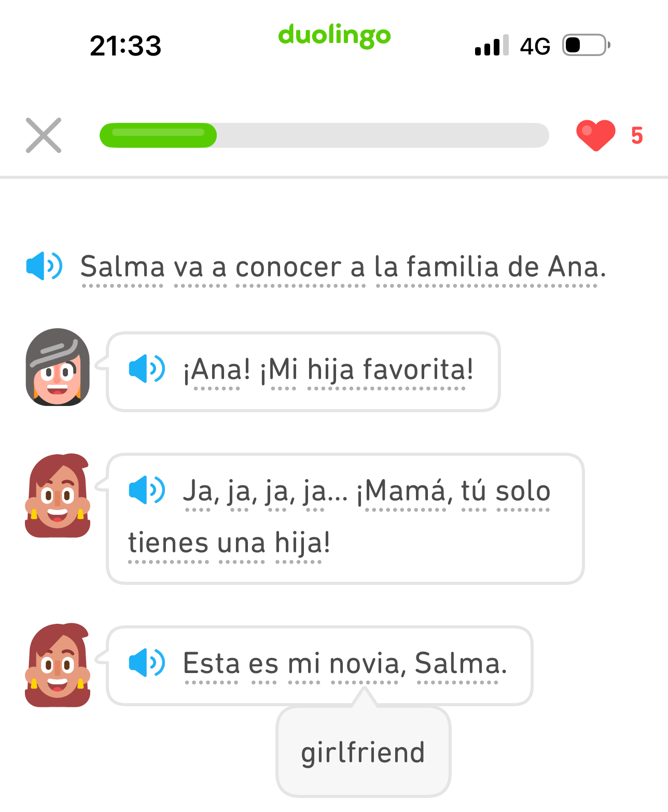Screen dimensions: 668x812
Task: Tap the word conocer for translation
Action: (288, 267)
